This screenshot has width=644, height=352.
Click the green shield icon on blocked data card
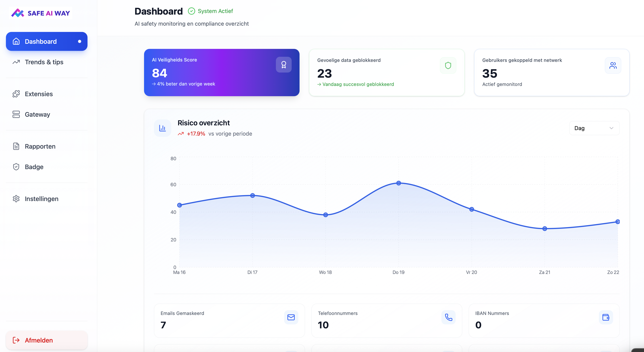coord(448,65)
